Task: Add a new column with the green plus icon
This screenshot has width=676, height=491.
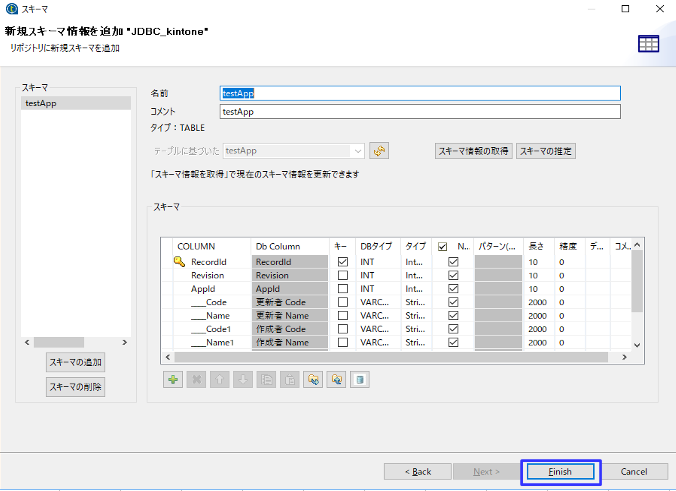Action: (x=173, y=380)
